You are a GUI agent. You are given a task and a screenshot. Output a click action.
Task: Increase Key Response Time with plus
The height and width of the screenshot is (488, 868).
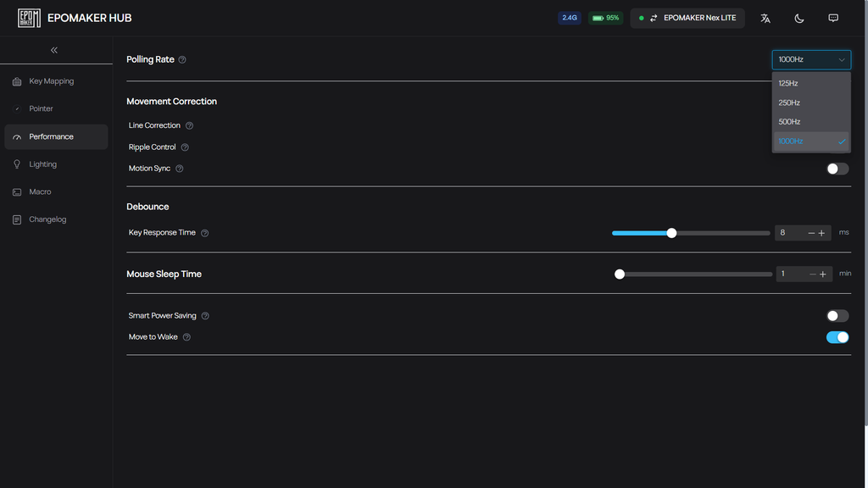822,233
